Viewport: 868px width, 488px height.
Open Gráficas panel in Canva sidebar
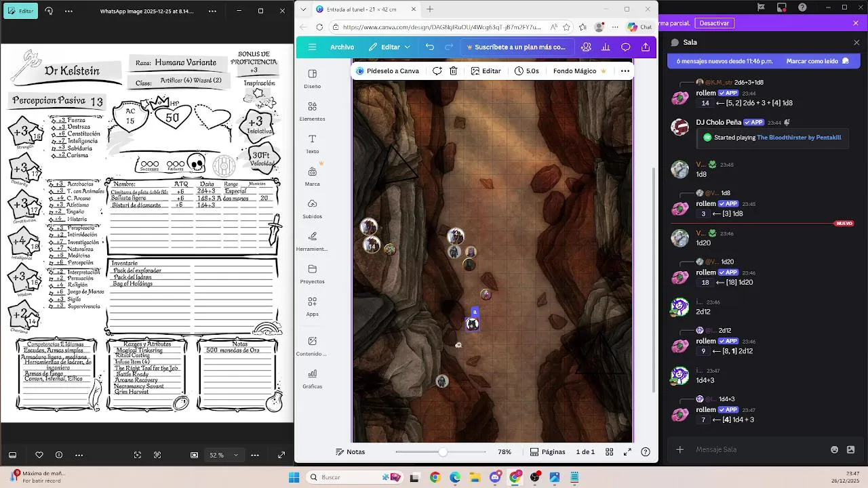tap(312, 378)
